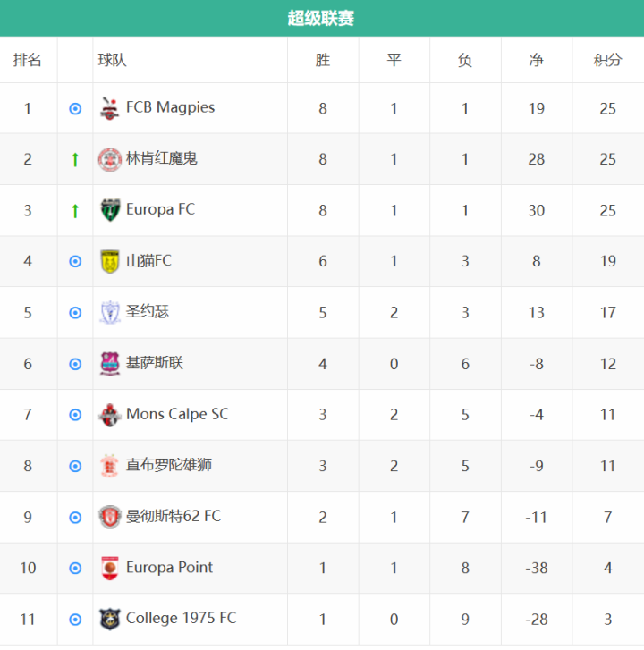Viewport: 644px width, 650px height.
Task: Click the 积分 column header
Action: click(x=607, y=60)
